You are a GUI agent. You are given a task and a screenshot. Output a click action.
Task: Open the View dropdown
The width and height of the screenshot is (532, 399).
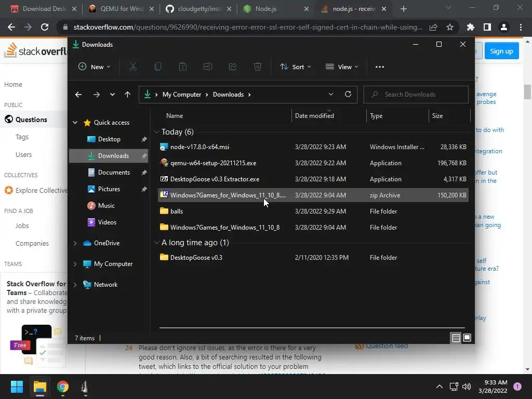tap(342, 67)
